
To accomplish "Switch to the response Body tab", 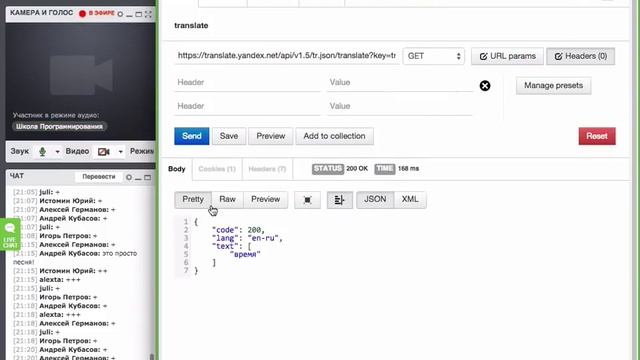I will pyautogui.click(x=177, y=169).
